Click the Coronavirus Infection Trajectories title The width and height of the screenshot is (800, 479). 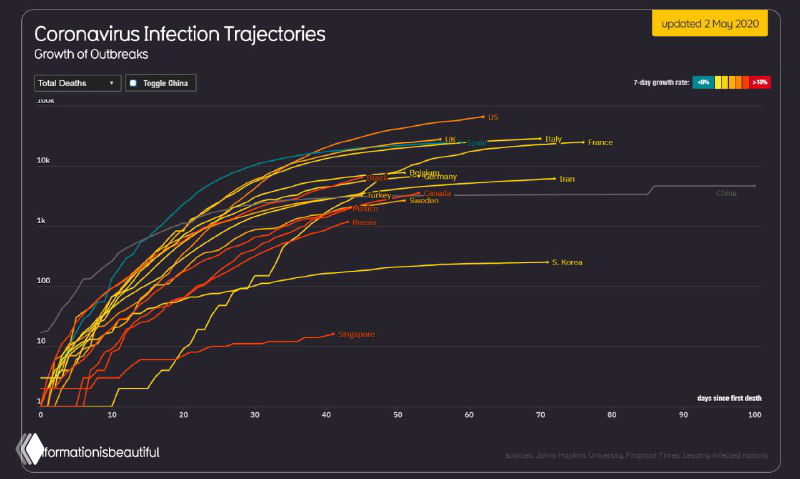point(179,34)
